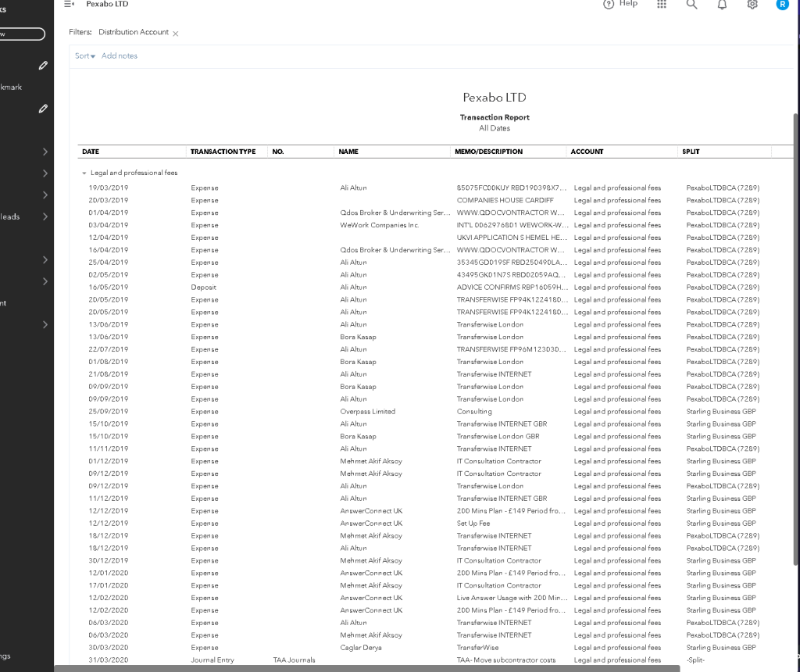Expand the sidebar leads submenu chevron
The height and width of the screenshot is (672, 800).
(x=45, y=217)
